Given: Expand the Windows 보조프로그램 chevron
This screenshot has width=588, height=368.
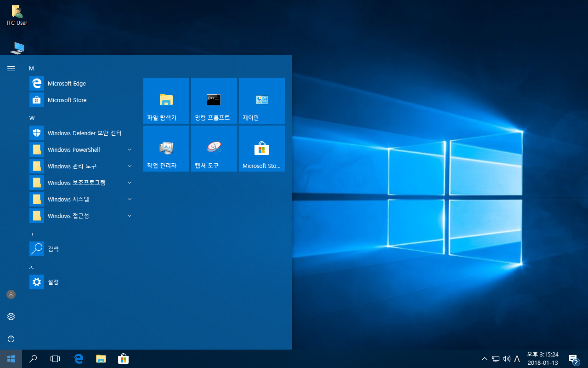Looking at the screenshot, I should 130,183.
